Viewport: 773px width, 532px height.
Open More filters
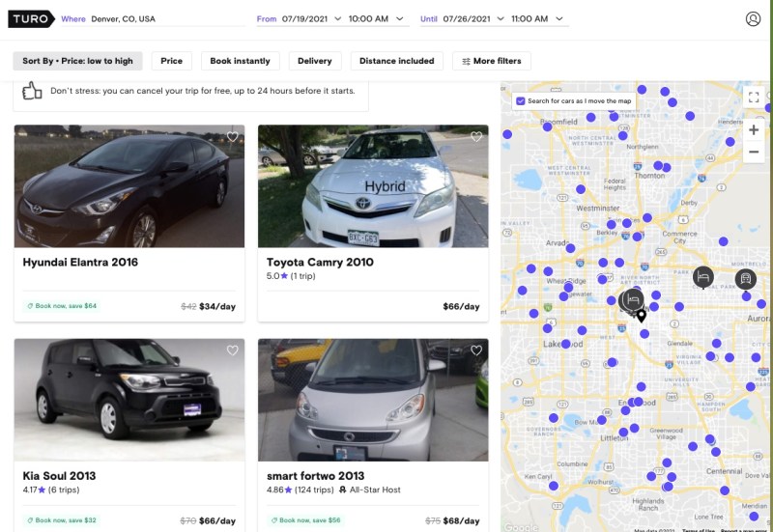(x=492, y=61)
